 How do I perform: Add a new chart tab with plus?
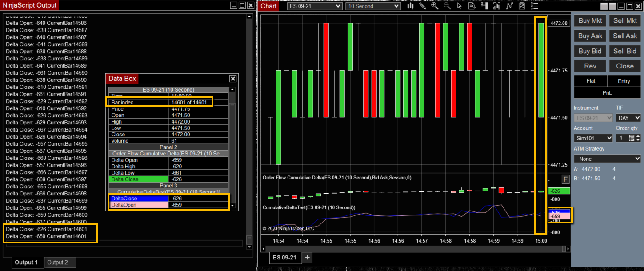(x=307, y=258)
